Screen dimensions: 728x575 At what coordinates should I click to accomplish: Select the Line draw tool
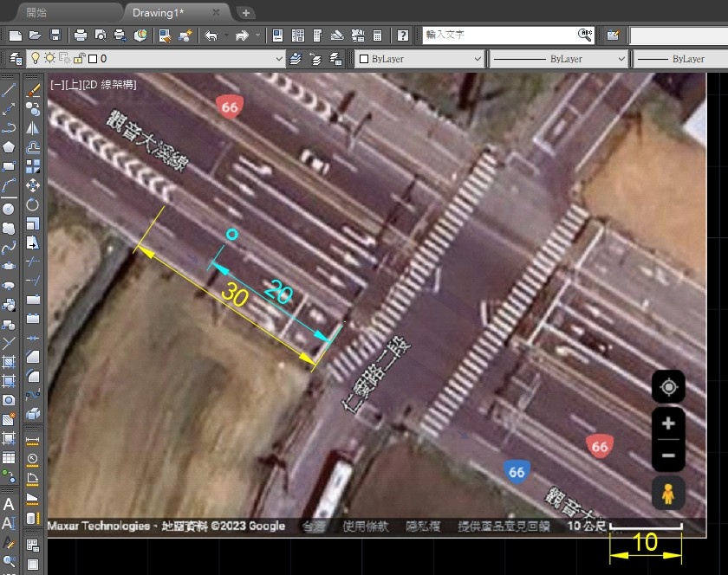(9, 90)
